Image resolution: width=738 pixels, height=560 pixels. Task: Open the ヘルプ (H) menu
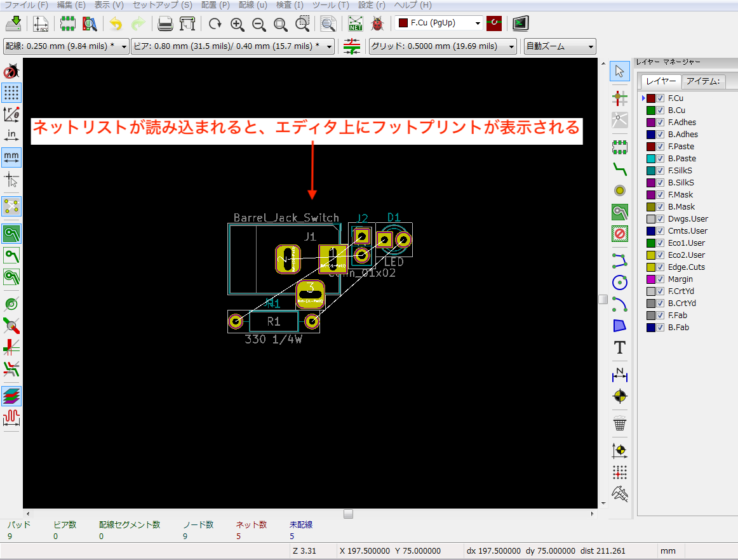(x=413, y=5)
